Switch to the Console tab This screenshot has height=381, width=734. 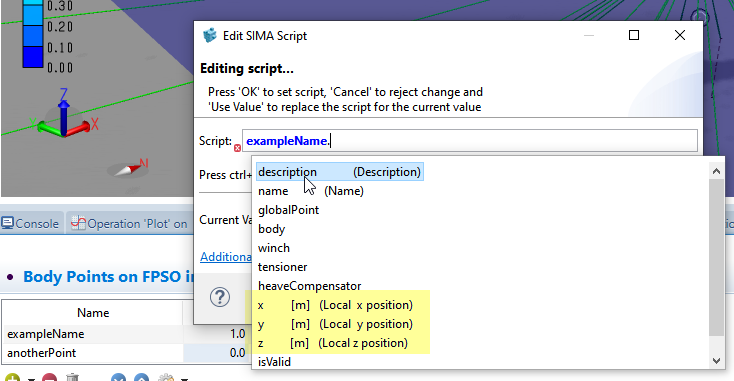(30, 224)
